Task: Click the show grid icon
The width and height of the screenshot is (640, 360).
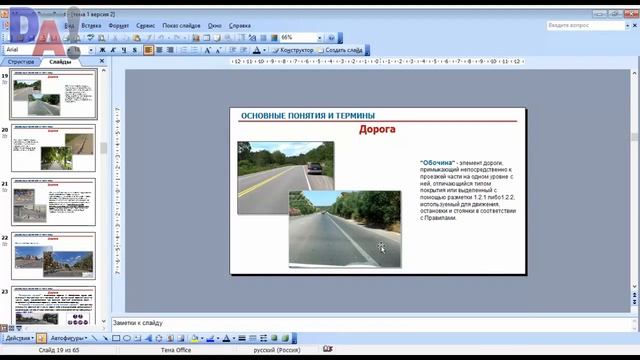Action: (263, 38)
